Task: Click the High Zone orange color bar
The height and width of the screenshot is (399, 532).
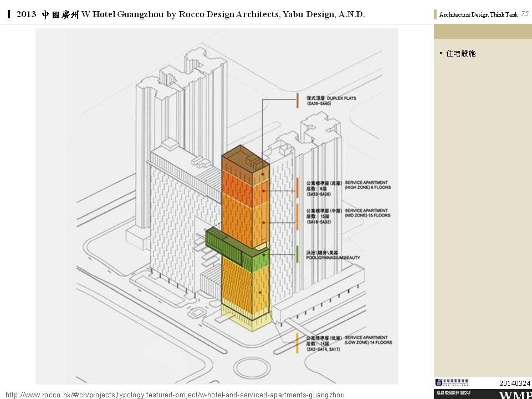Action: pos(298,187)
